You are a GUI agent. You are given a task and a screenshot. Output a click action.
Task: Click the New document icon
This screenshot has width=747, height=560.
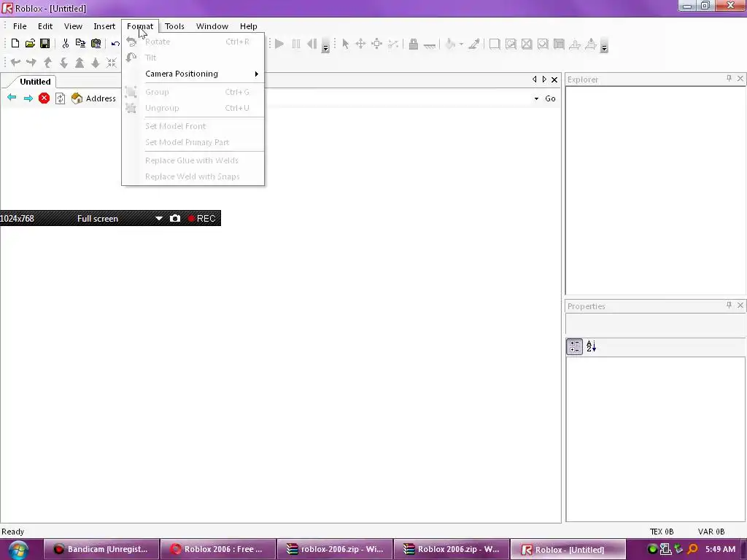(15, 44)
